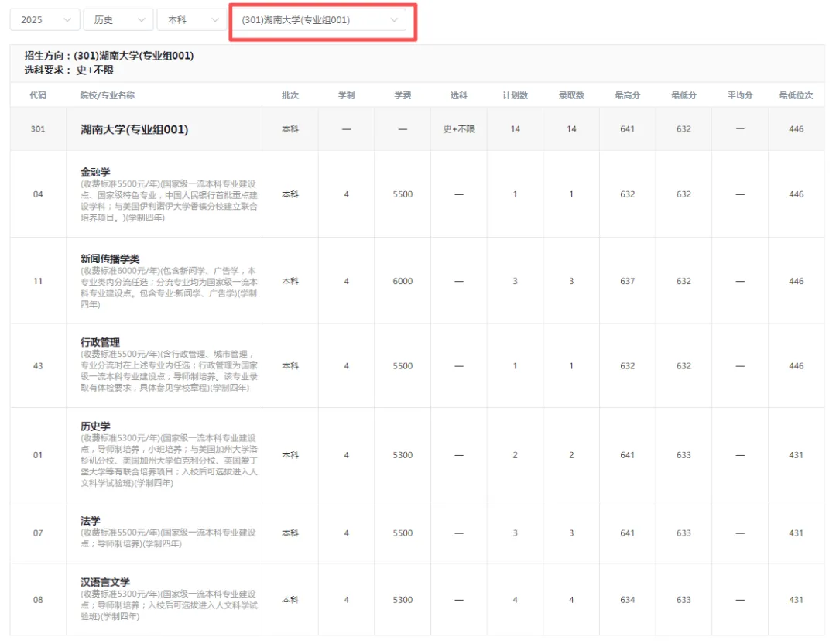Click the 最高分 column header
836x644 pixels.
pos(628,95)
